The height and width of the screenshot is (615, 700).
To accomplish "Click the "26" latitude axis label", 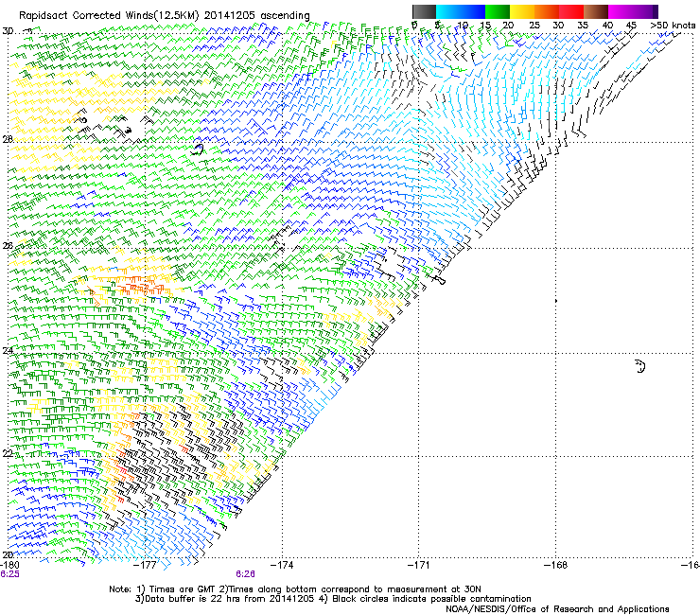I will point(8,246).
